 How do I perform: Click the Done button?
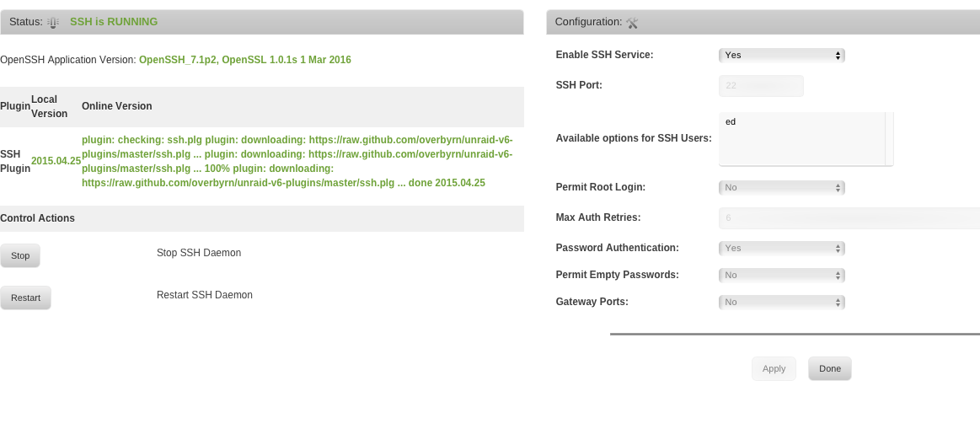click(x=830, y=369)
